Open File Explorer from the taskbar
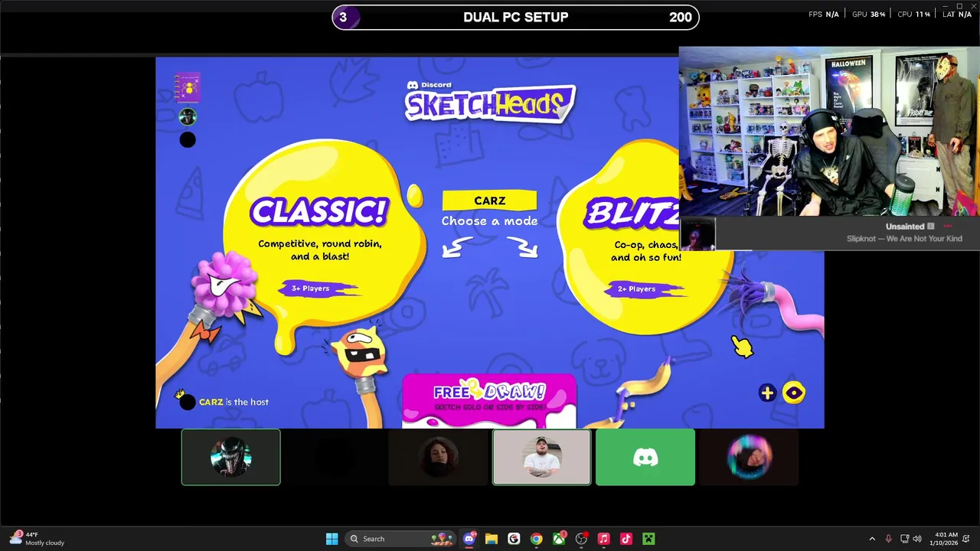The image size is (980, 551). [492, 539]
